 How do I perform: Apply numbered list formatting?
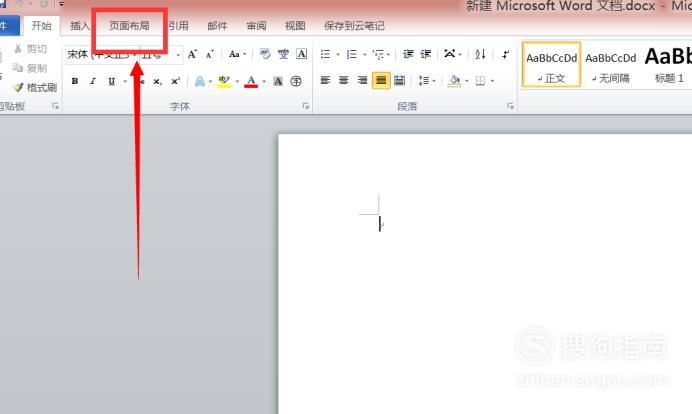pyautogui.click(x=352, y=54)
